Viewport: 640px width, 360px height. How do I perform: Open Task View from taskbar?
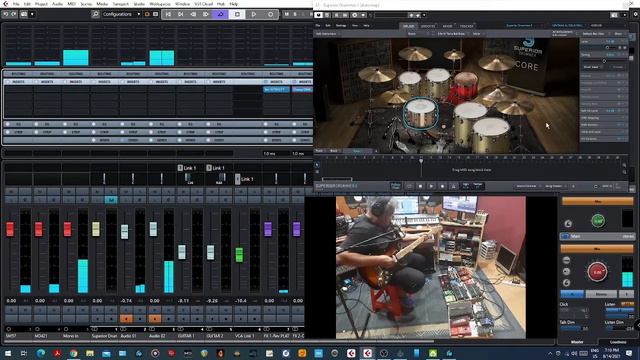coord(24,353)
